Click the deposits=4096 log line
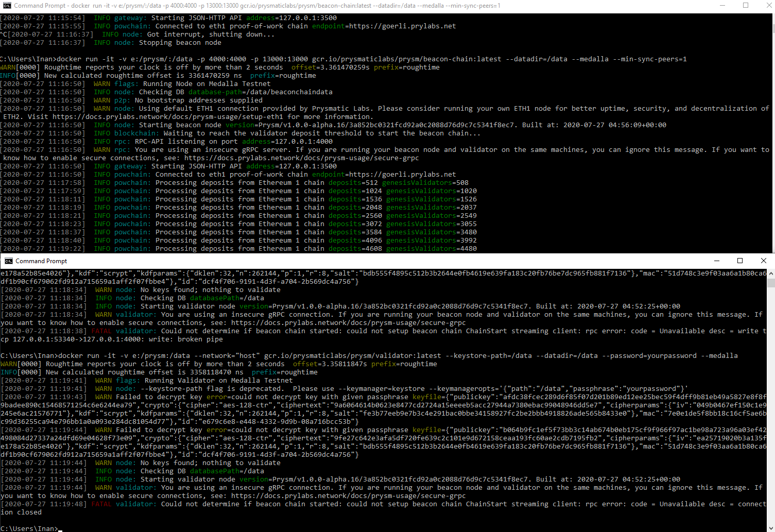Viewport: 775px width, 532px height. [238, 241]
